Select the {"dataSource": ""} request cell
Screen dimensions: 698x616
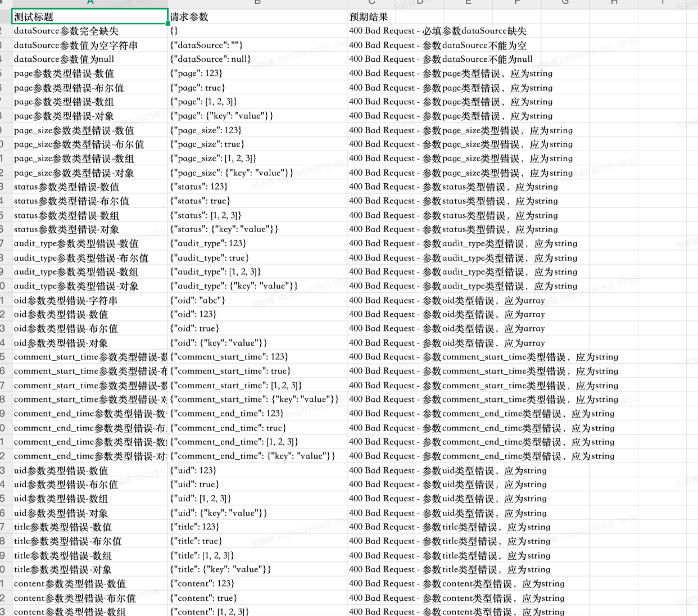tap(257, 45)
